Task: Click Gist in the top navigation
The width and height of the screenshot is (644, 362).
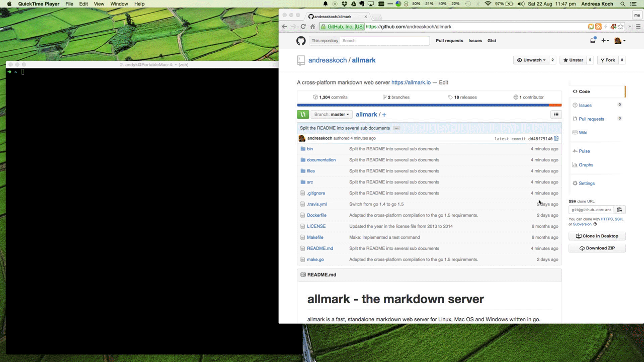Action: tap(492, 41)
